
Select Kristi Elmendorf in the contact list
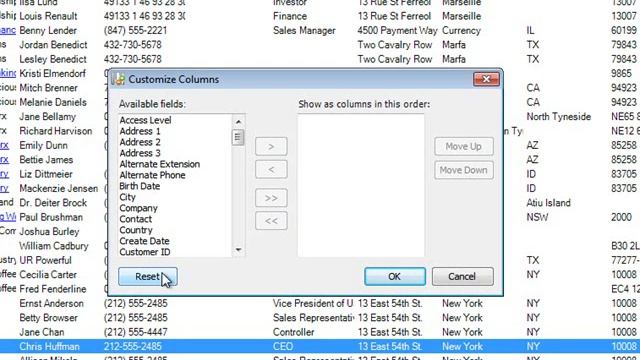click(53, 73)
